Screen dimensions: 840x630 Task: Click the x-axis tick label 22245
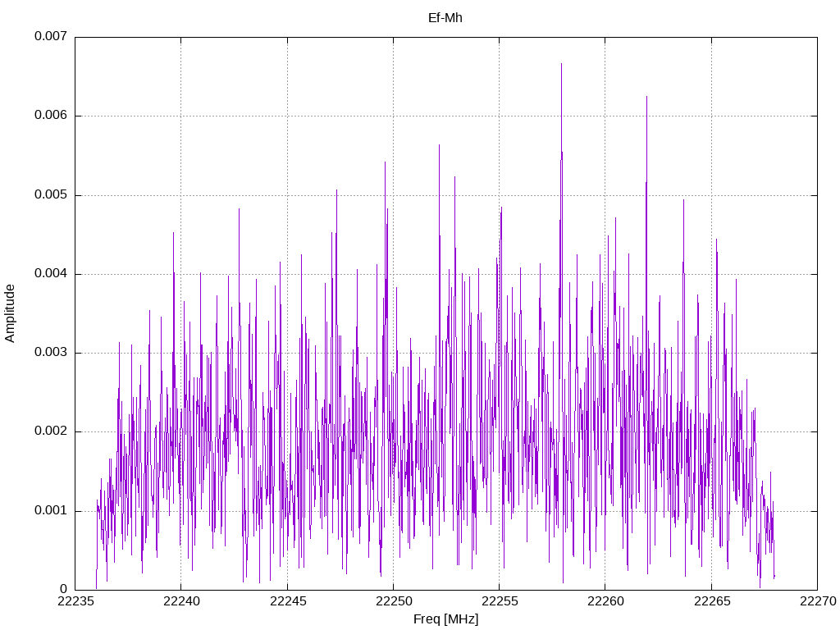coord(288,601)
